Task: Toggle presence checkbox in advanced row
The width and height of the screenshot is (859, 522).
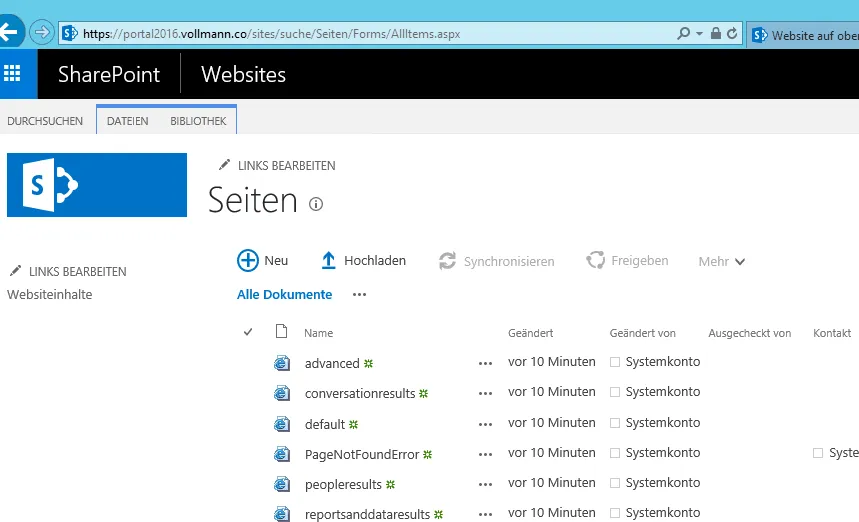Action: pyautogui.click(x=615, y=362)
